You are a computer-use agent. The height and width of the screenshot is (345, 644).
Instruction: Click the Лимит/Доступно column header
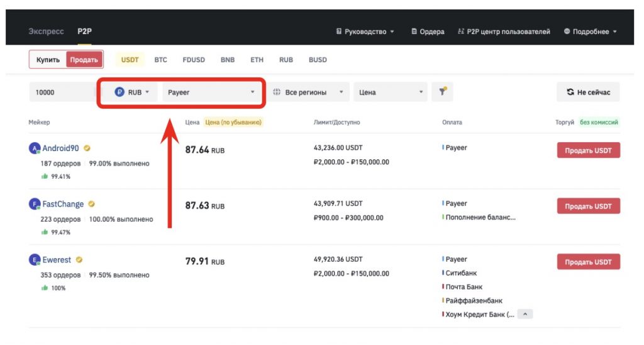(337, 122)
